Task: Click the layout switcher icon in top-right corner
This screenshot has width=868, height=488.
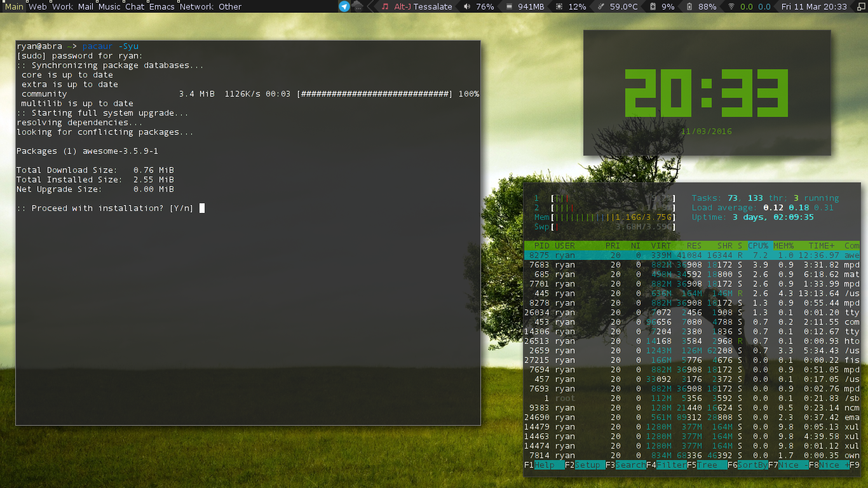Action: coord(860,6)
